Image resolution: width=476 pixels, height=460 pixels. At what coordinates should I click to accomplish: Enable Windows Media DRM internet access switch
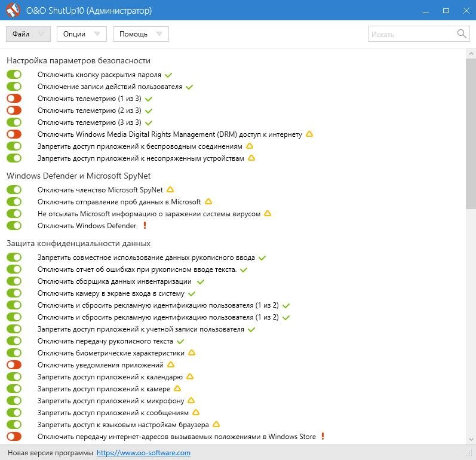(14, 134)
